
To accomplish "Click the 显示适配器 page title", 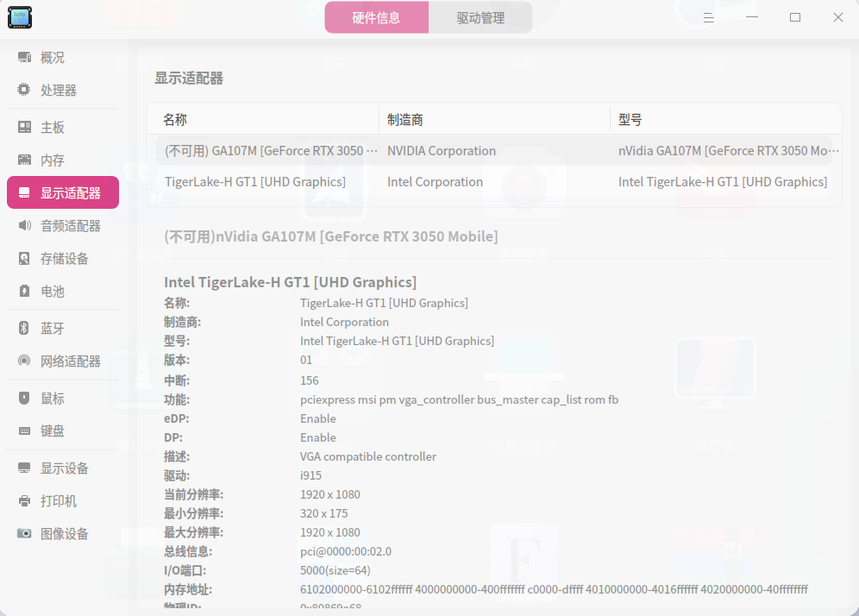I will coord(189,79).
